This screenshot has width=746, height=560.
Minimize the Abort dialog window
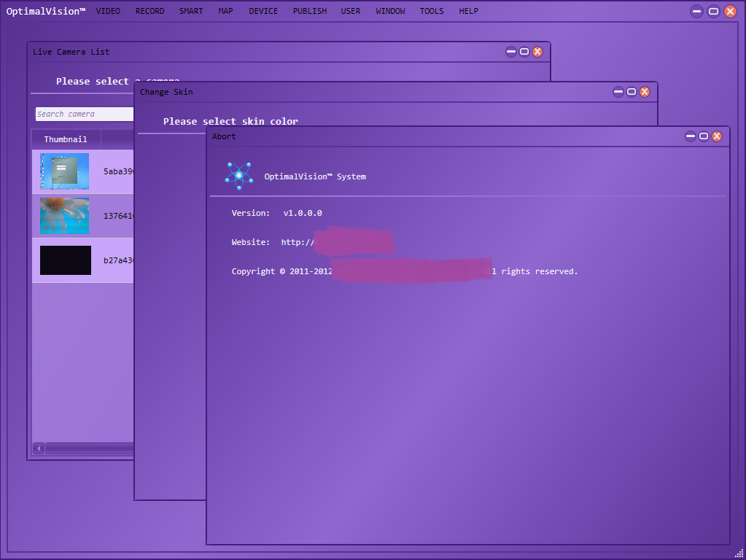coord(690,136)
